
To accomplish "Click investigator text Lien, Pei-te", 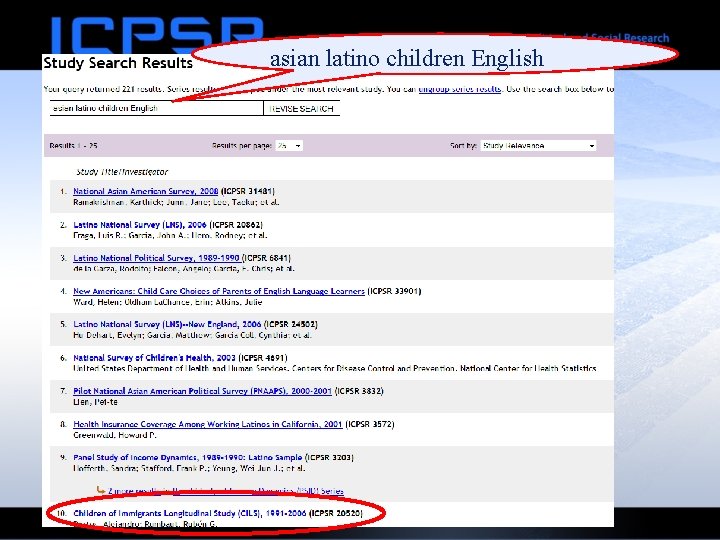I will 96,402.
